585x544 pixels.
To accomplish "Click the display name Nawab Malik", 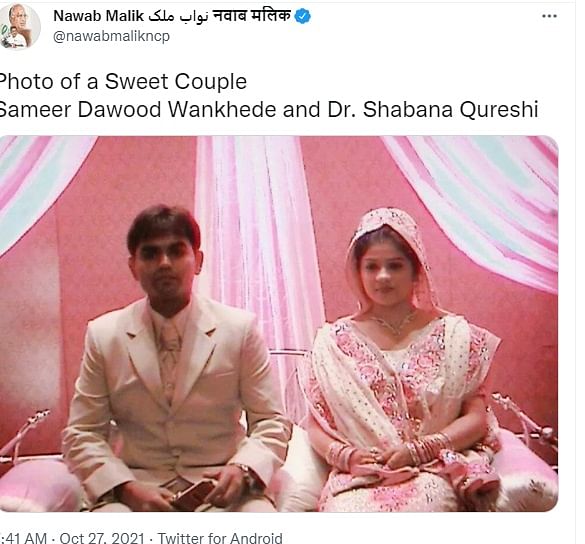I will click(x=98, y=16).
